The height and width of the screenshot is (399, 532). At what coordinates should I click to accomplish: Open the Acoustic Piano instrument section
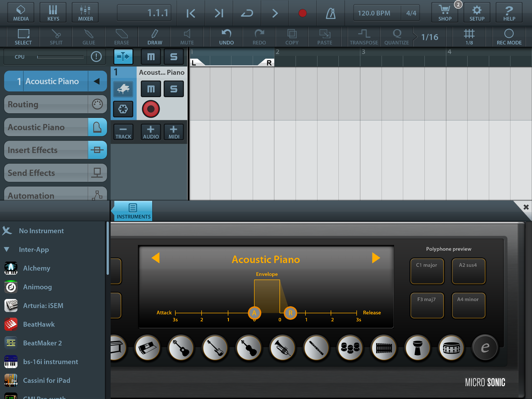pos(56,127)
